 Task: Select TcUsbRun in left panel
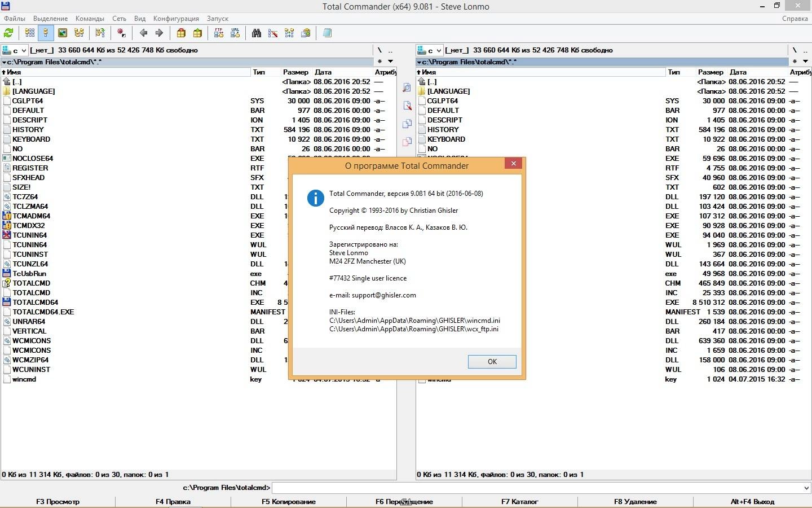(29, 273)
